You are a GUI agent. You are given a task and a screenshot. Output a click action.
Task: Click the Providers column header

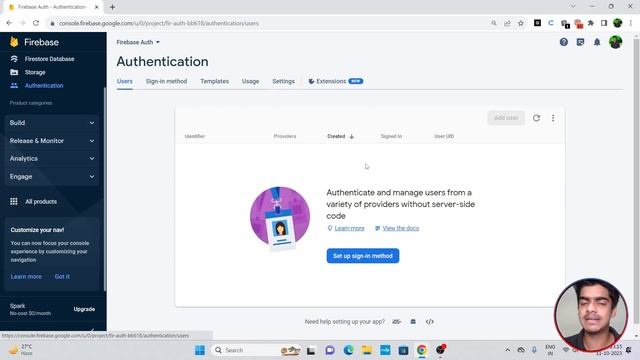click(285, 136)
